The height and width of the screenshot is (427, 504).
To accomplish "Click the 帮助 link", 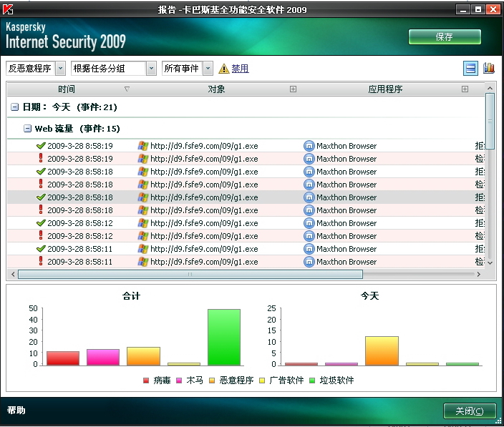I will [x=16, y=410].
